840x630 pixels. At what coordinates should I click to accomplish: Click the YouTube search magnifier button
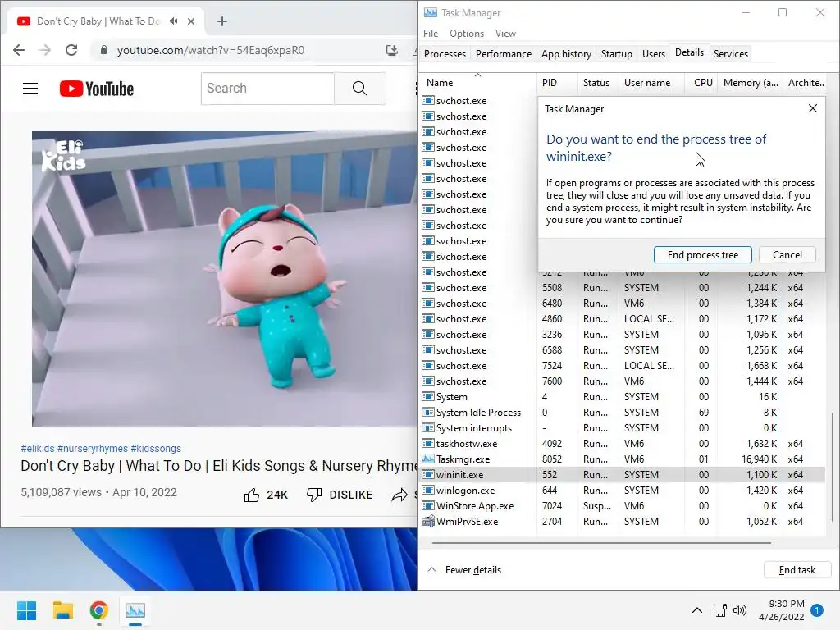(360, 89)
